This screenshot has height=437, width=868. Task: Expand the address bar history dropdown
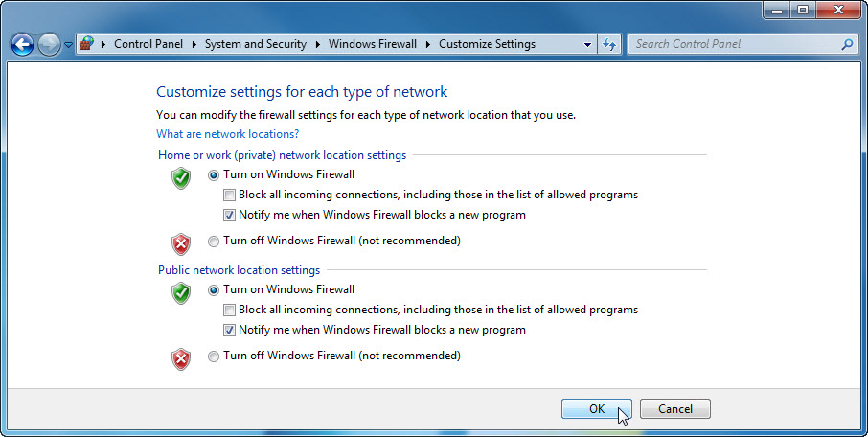[x=587, y=44]
